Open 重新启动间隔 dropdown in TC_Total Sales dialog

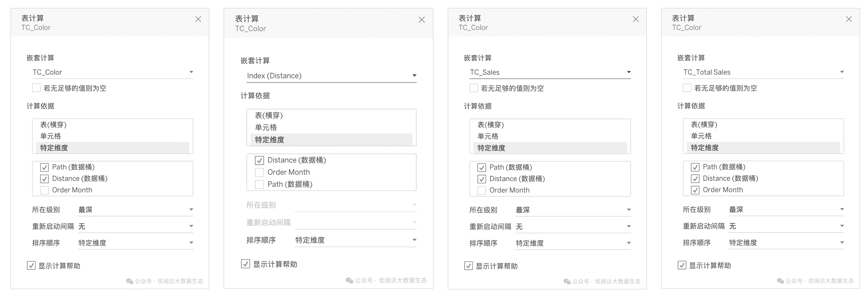pos(786,226)
